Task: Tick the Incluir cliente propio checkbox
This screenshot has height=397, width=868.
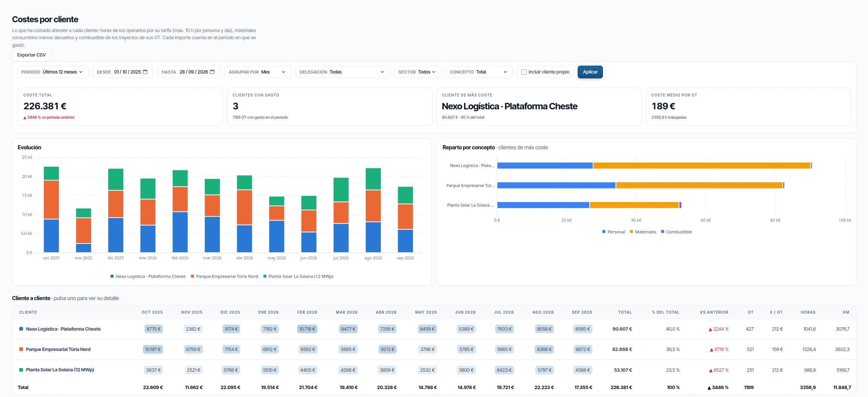Action: pos(524,72)
